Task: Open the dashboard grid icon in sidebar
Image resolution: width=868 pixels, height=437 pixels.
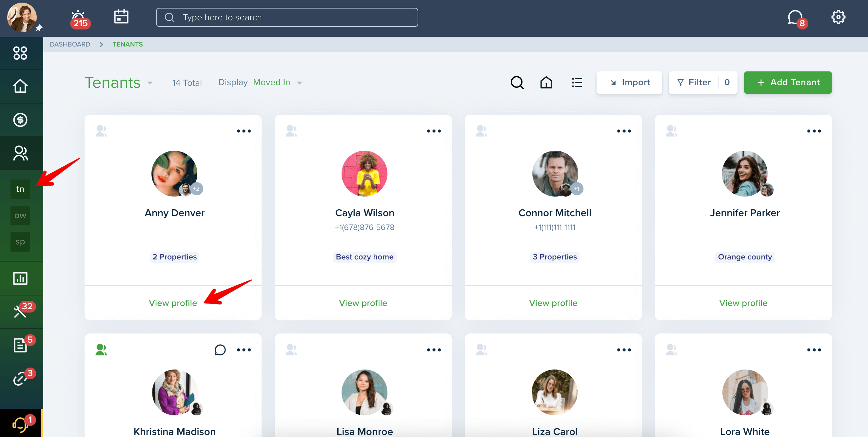Action: 20,53
